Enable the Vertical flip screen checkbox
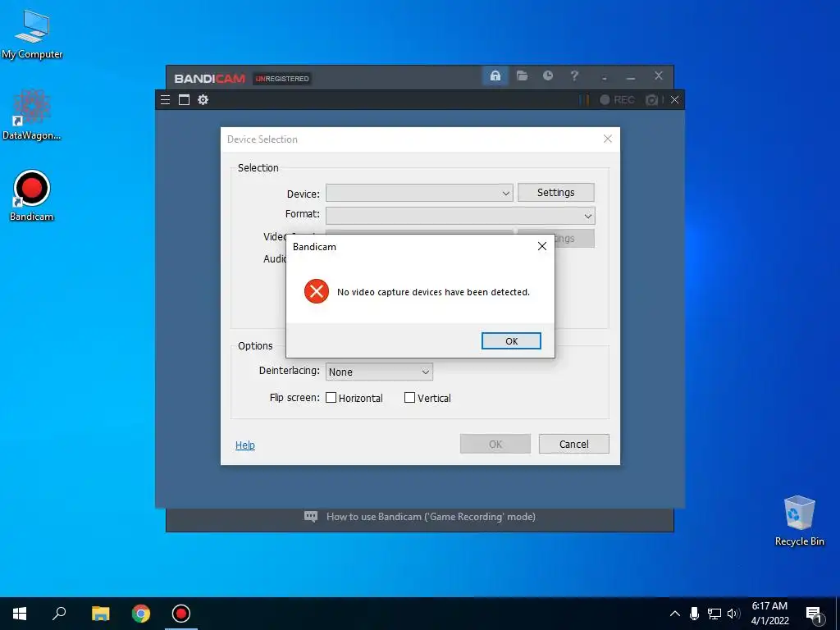Screen dimensions: 840x630 click(409, 398)
